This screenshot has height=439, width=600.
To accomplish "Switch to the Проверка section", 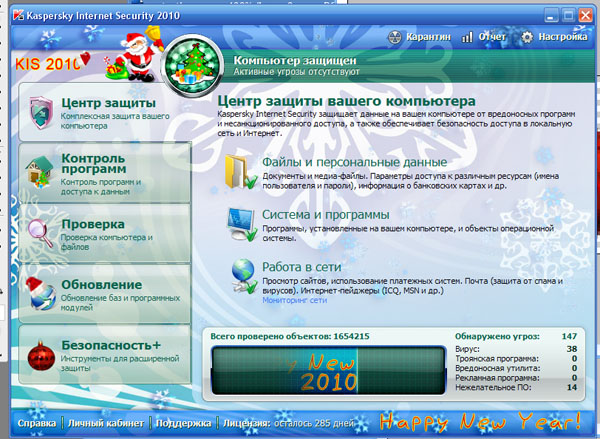I will coord(105,233).
